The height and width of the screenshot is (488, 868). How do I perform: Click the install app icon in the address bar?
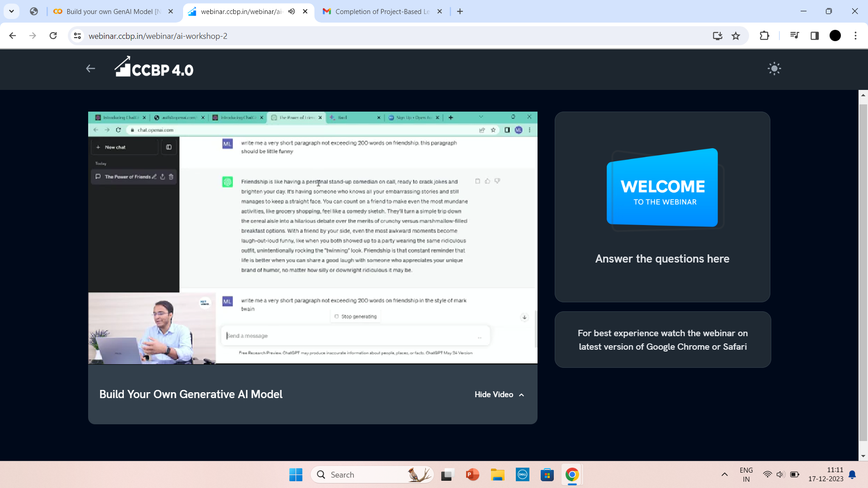tap(717, 36)
